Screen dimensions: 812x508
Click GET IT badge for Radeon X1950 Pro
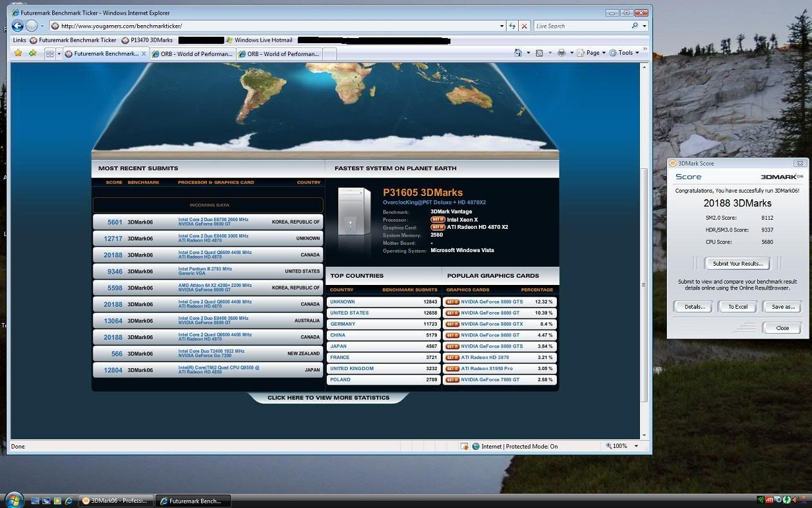pos(452,369)
